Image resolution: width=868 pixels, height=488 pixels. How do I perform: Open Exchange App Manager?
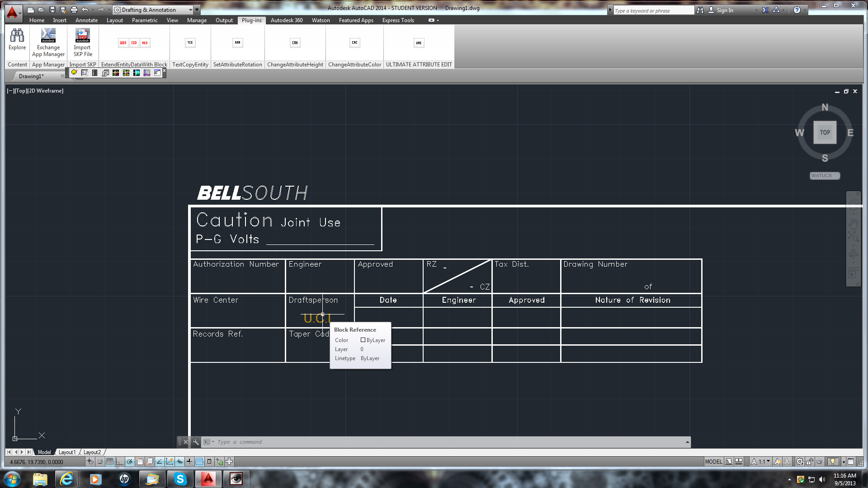[48, 36]
